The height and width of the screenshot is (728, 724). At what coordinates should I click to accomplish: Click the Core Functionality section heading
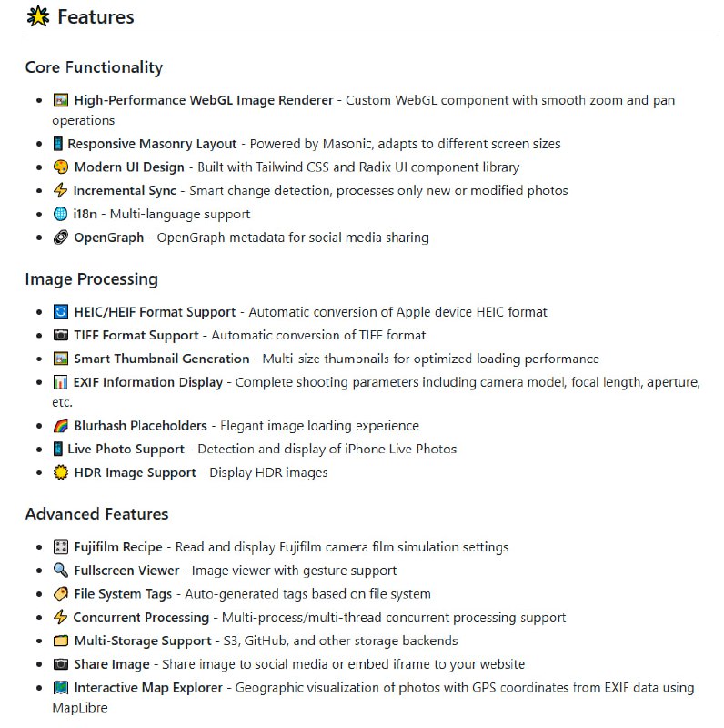click(x=94, y=67)
